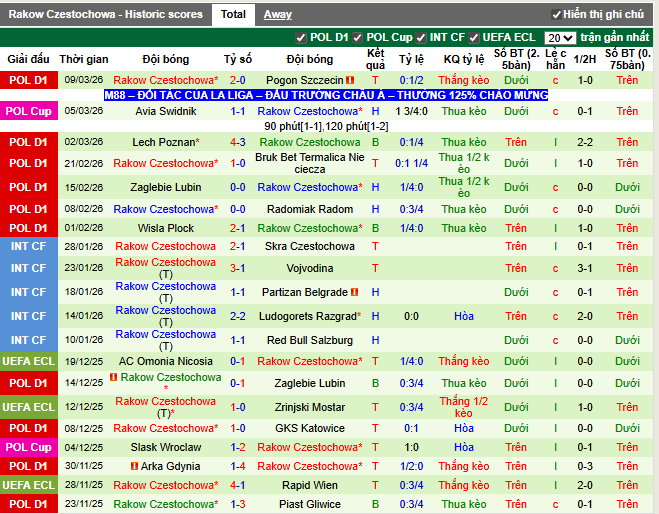
Task: Open the Bruk Bet Termalica Nieciecza team
Action: [x=310, y=163]
